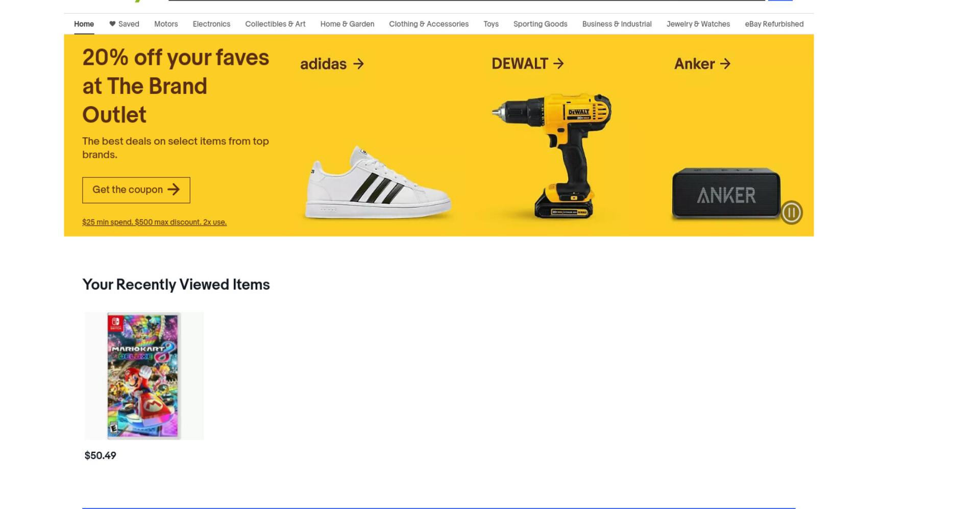The width and height of the screenshot is (980, 509).
Task: Click the DEWALT drill image
Action: click(552, 156)
